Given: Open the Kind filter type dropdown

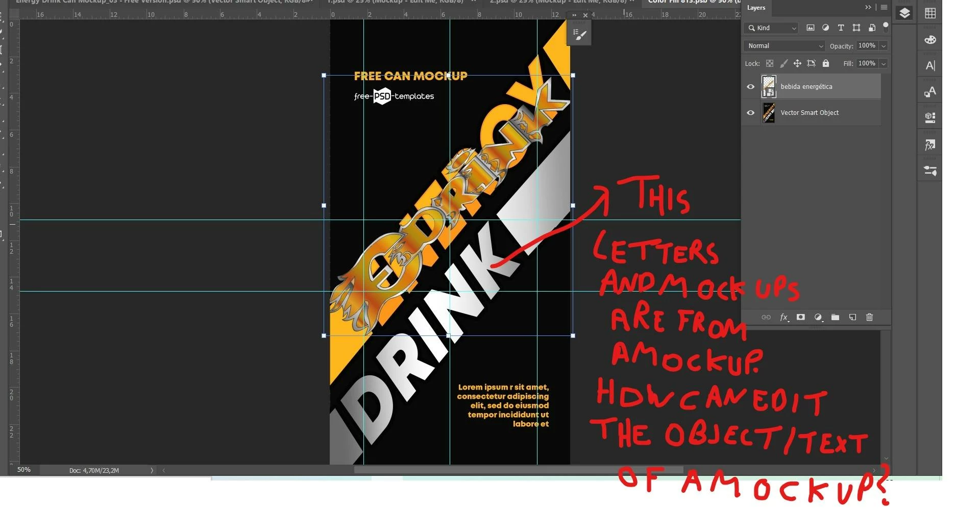Looking at the screenshot, I should pyautogui.click(x=771, y=28).
